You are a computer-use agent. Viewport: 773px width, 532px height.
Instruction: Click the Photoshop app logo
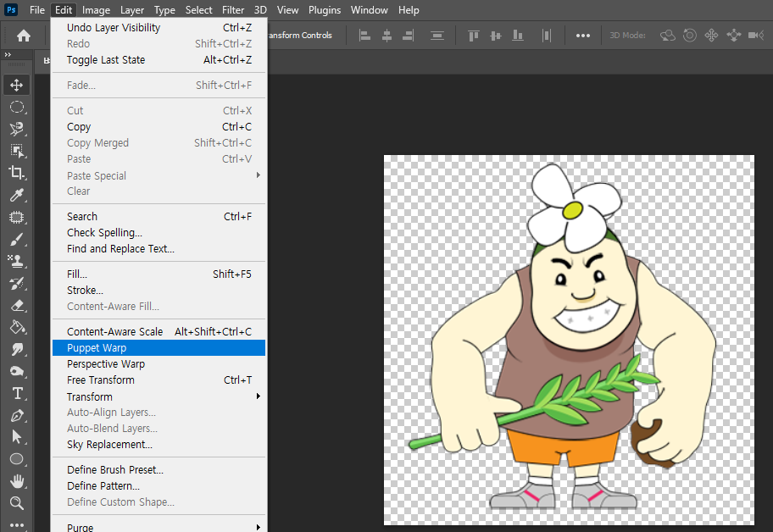point(11,9)
